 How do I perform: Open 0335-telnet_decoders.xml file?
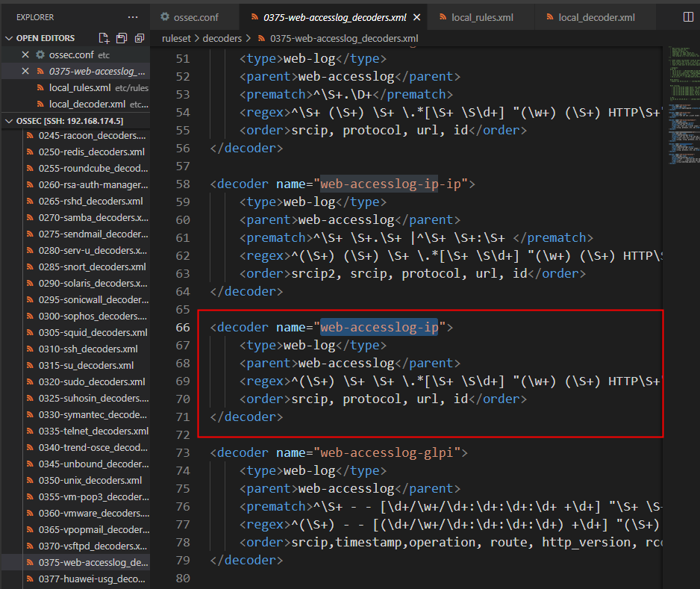pyautogui.click(x=76, y=431)
